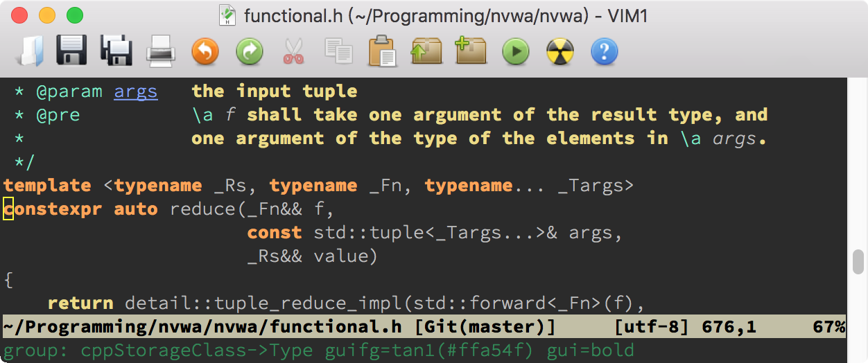This screenshot has width=868, height=363.
Task: Click the Save All files icon
Action: pyautogui.click(x=116, y=51)
